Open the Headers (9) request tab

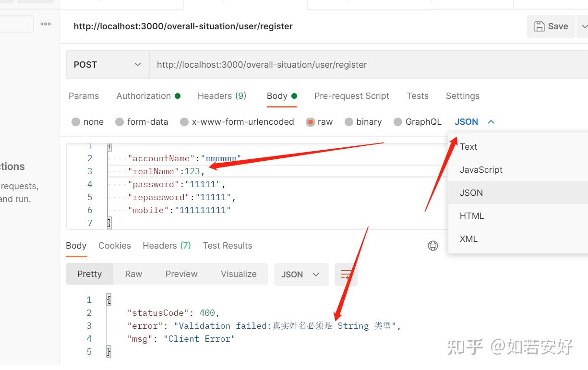pyautogui.click(x=222, y=95)
